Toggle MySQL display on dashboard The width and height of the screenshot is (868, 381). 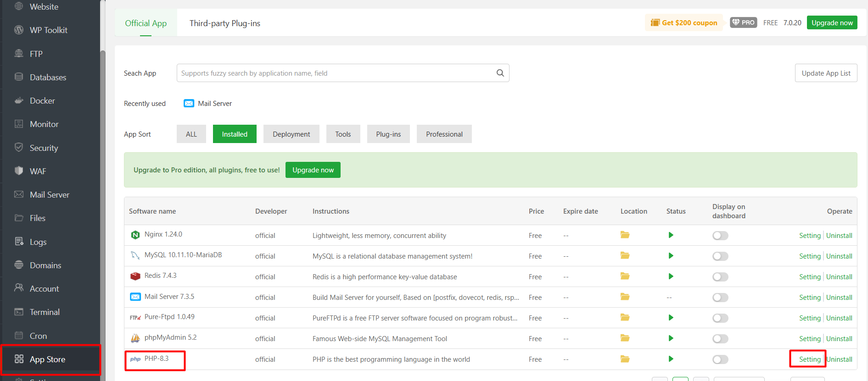pos(720,256)
